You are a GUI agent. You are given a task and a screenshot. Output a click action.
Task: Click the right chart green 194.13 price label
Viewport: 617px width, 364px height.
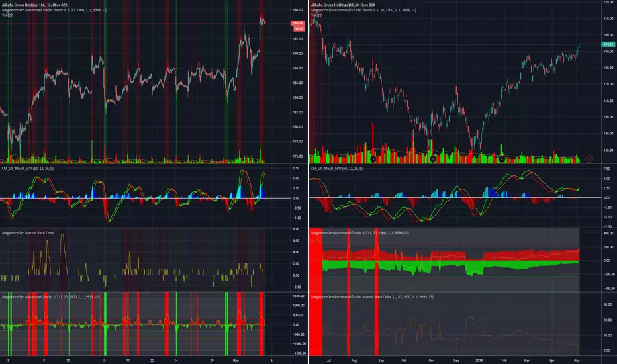click(608, 44)
